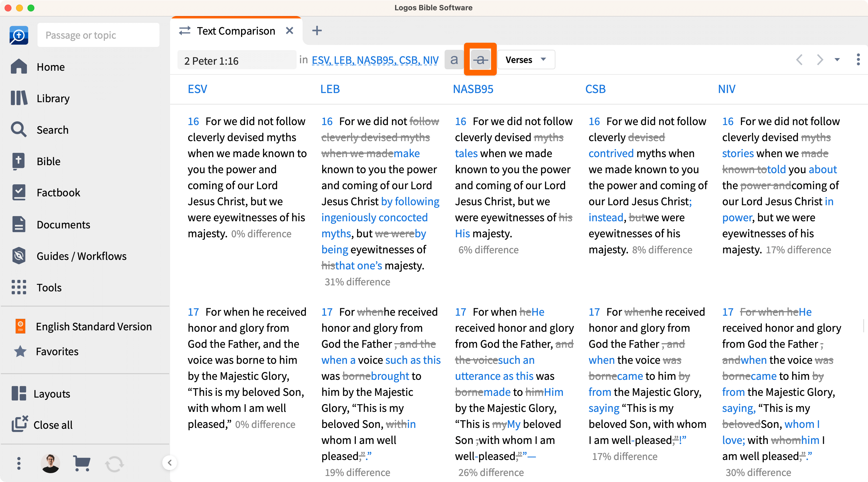868x482 pixels.
Task: Click the Logos search logo icon
Action: 19,35
